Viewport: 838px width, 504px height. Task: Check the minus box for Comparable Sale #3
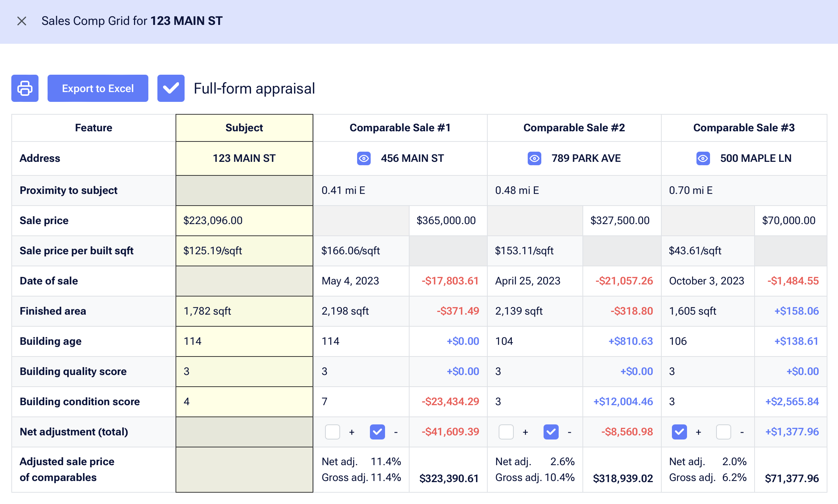click(724, 432)
